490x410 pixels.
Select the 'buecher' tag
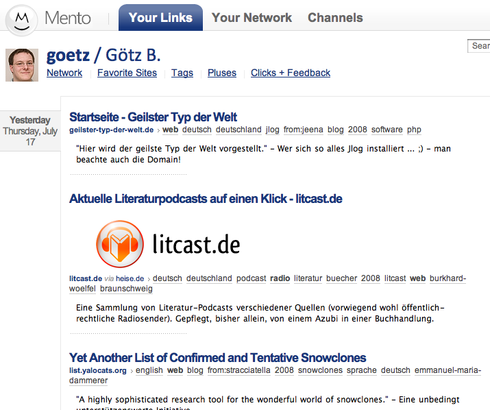342,278
